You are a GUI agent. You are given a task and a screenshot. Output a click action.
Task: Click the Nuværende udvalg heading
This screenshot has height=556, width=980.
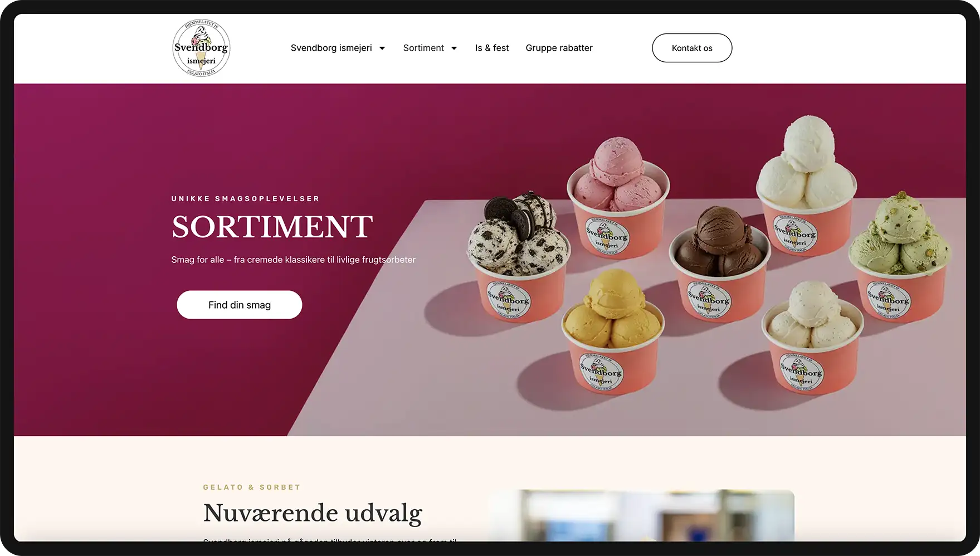point(313,513)
